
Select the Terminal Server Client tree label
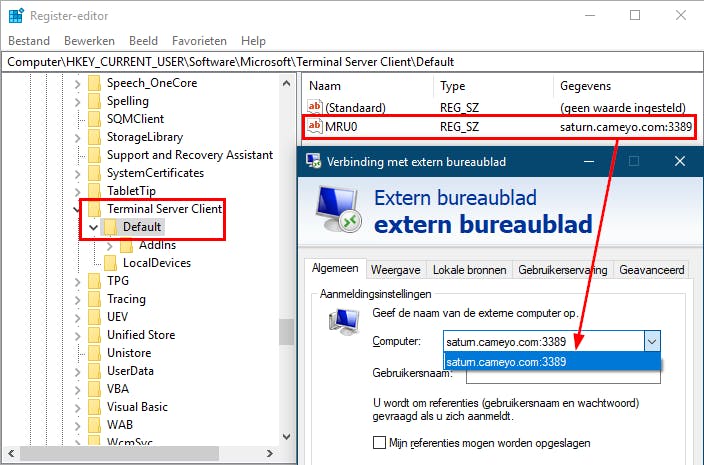tap(164, 209)
